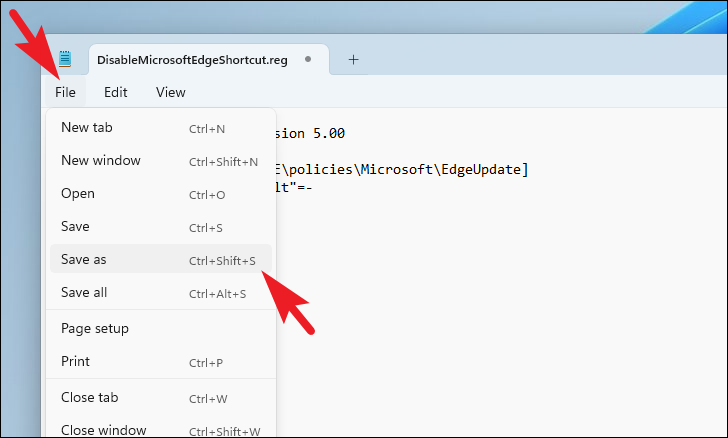The width and height of the screenshot is (728, 438).
Task: Choose New window menu entry
Action: (x=161, y=160)
